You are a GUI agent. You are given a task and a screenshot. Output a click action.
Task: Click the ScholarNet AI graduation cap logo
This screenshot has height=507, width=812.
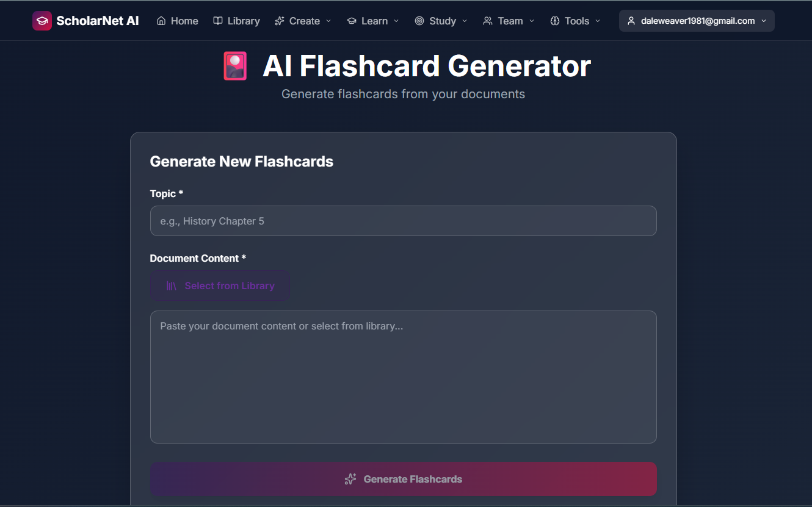tap(42, 20)
